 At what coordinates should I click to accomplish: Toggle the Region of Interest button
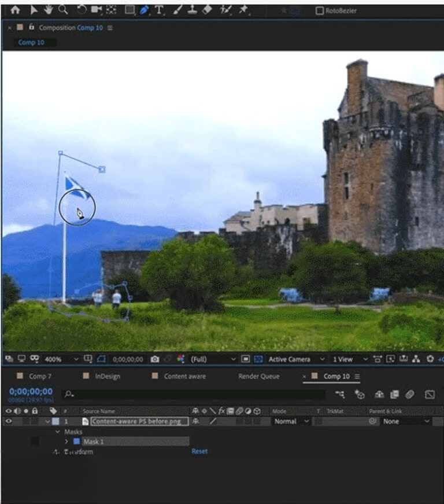click(x=245, y=359)
